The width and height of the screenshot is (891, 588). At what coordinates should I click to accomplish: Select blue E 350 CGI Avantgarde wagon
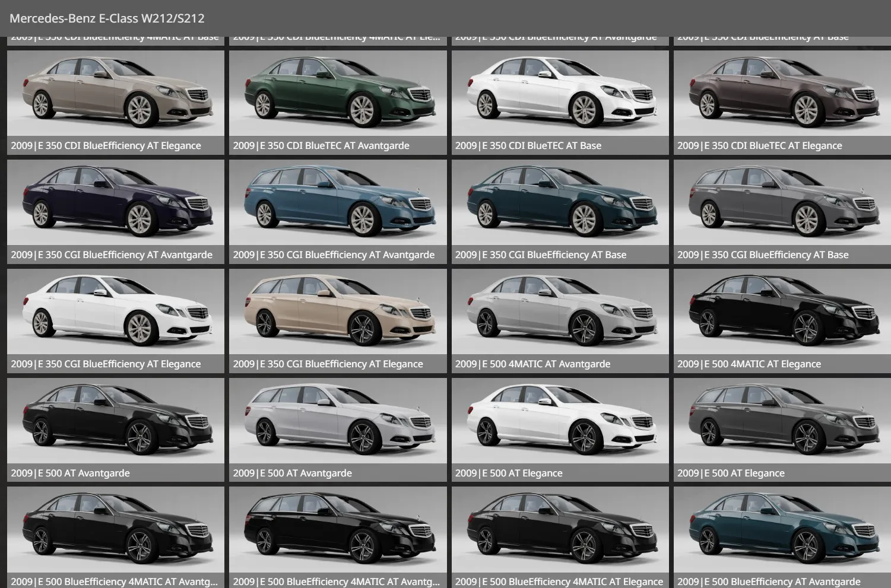tap(338, 211)
